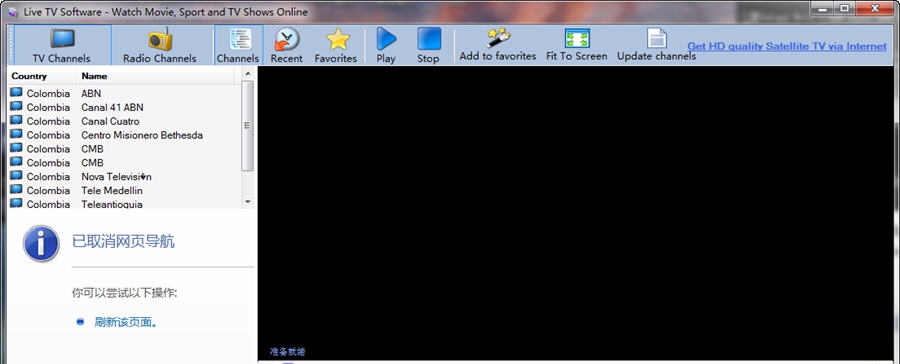
Task: Click the 刷新该页面 refresh page link
Action: (x=126, y=322)
